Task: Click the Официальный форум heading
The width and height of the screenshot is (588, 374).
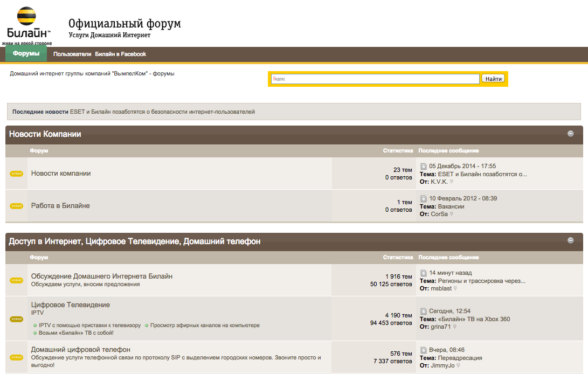Action: click(x=124, y=23)
